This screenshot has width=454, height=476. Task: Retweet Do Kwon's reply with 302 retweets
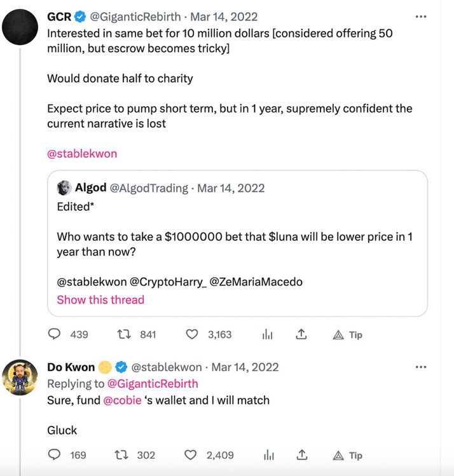pyautogui.click(x=123, y=455)
